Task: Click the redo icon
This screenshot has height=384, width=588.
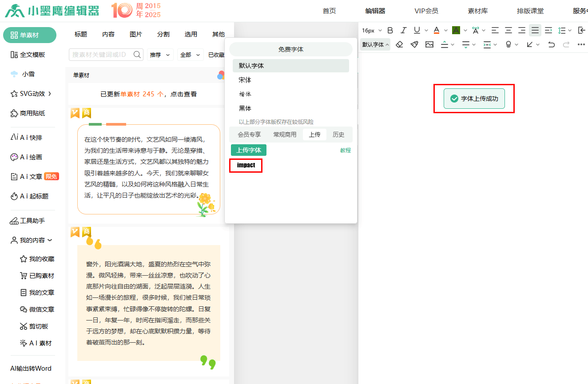Action: pos(566,44)
